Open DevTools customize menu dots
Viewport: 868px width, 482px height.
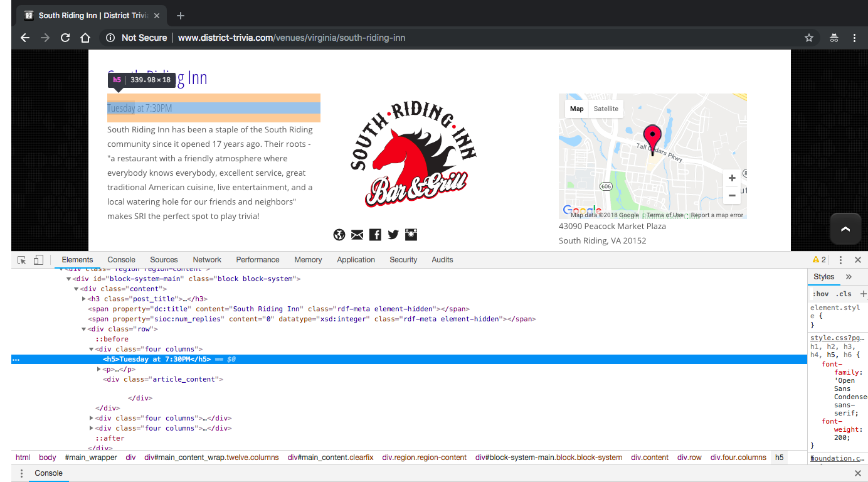[841, 260]
